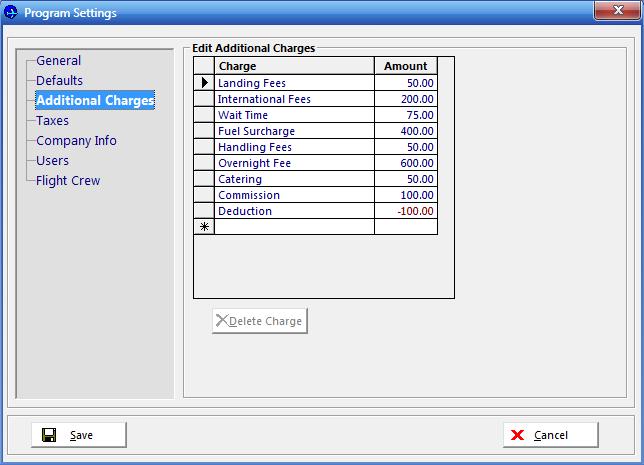Select Flight Crew in the tree
644x465 pixels.
click(68, 181)
